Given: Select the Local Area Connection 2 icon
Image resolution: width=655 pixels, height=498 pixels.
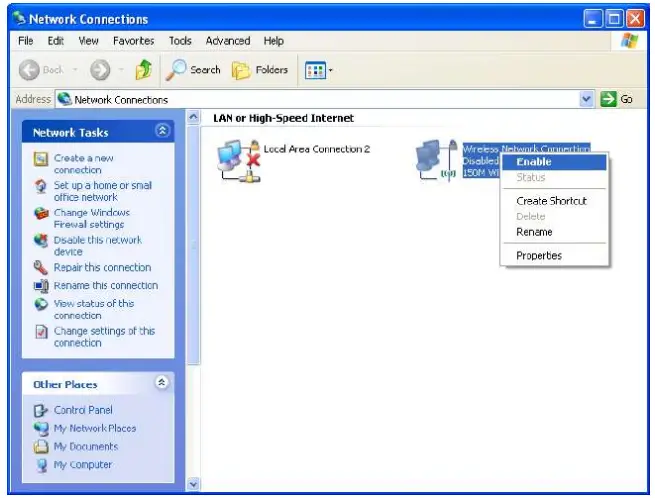Looking at the screenshot, I should tap(239, 161).
